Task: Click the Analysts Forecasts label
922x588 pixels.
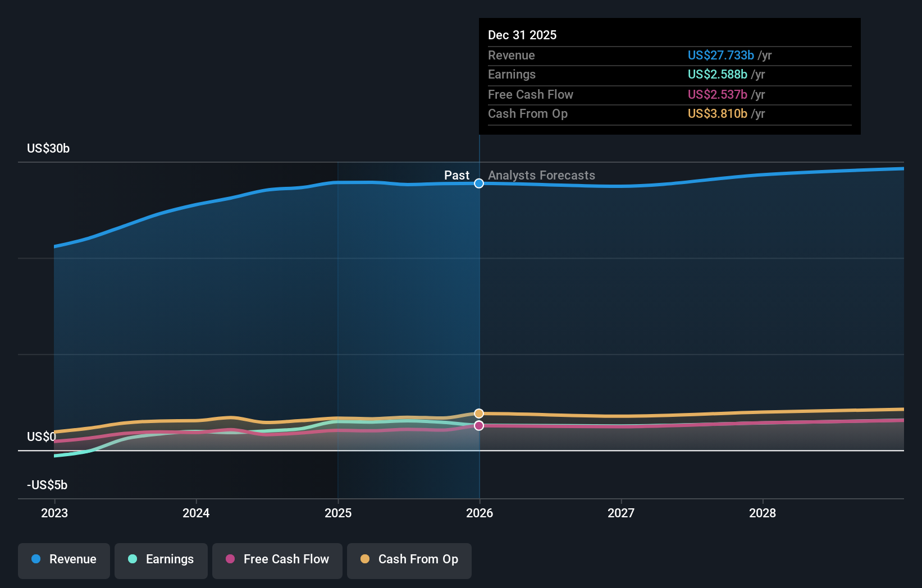Action: 541,176
